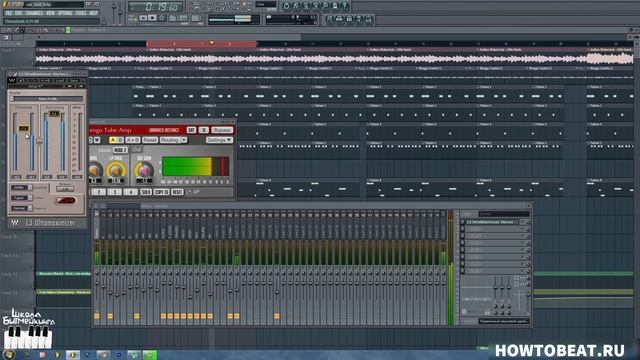Open the L3 Dither type selector
The width and height of the screenshot is (640, 360).
pos(21,198)
